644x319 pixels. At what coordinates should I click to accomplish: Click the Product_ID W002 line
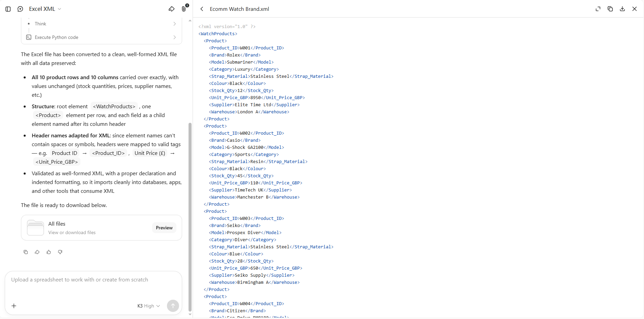click(x=246, y=133)
